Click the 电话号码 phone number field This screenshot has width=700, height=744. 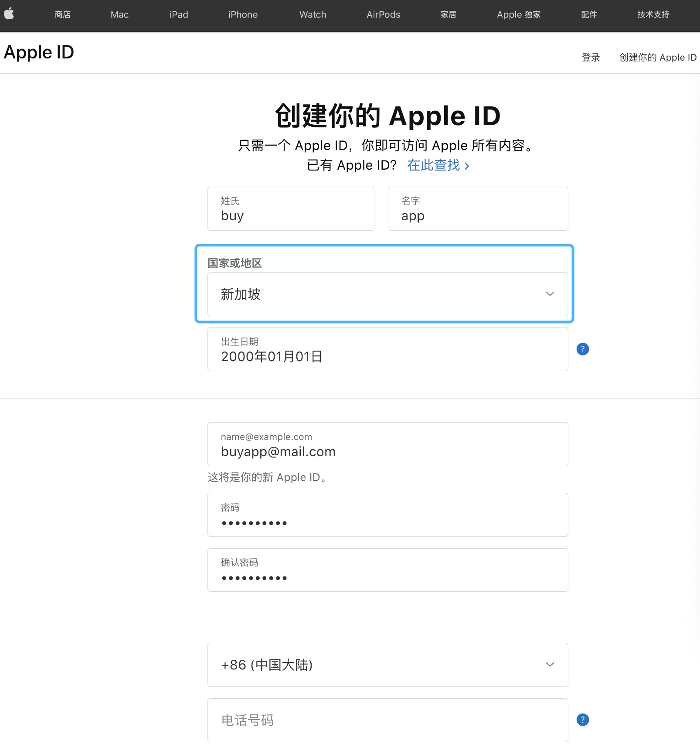(x=387, y=720)
